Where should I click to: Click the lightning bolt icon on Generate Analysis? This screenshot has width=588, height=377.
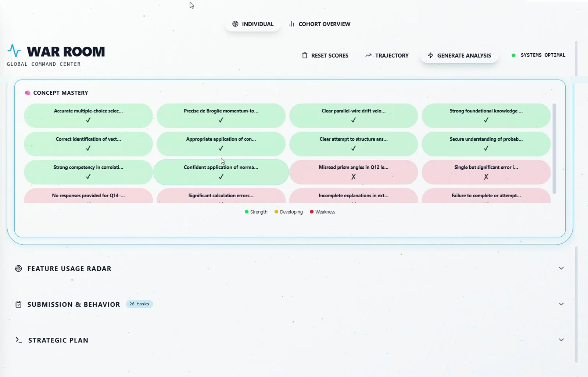tap(431, 55)
